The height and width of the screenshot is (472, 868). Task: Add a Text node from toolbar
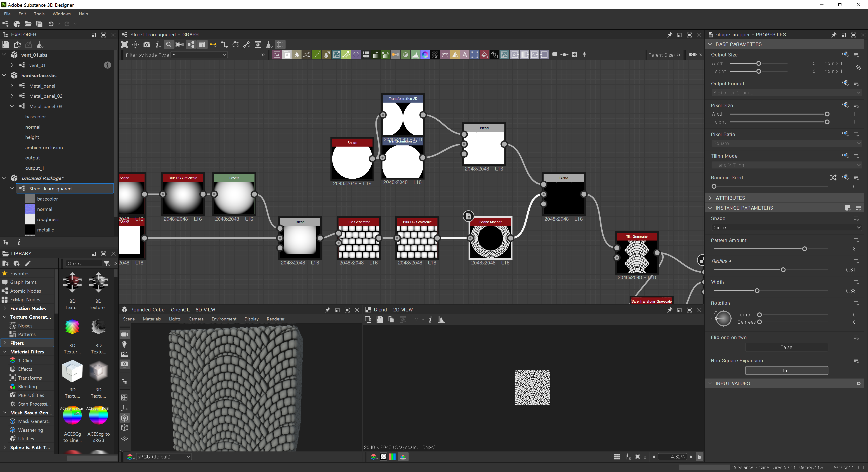point(465,55)
